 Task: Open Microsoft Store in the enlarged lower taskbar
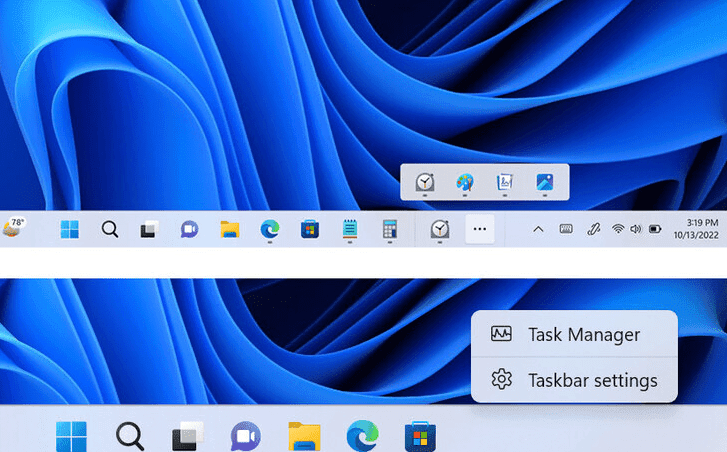[420, 436]
